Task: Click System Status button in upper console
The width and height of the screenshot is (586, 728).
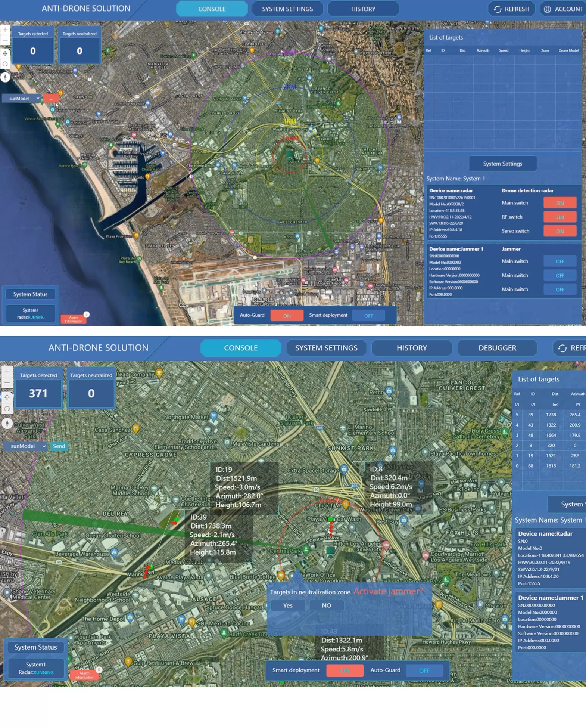Action: 30,294
